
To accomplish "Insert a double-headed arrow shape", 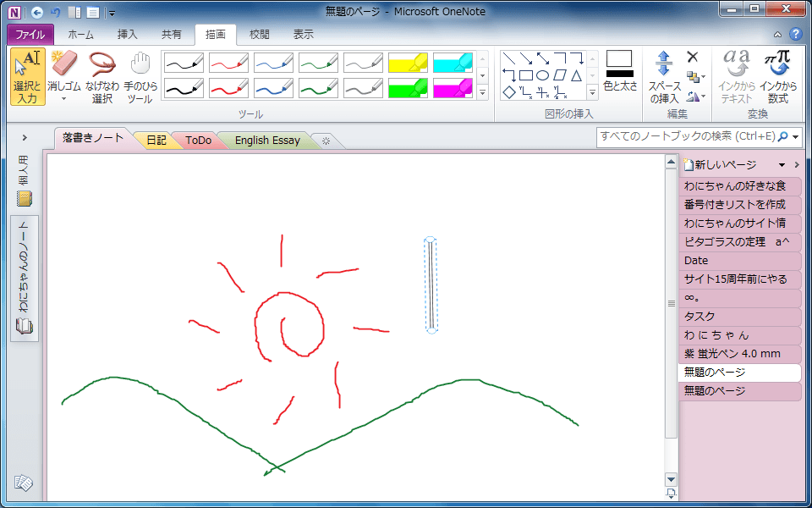I will coord(543,58).
